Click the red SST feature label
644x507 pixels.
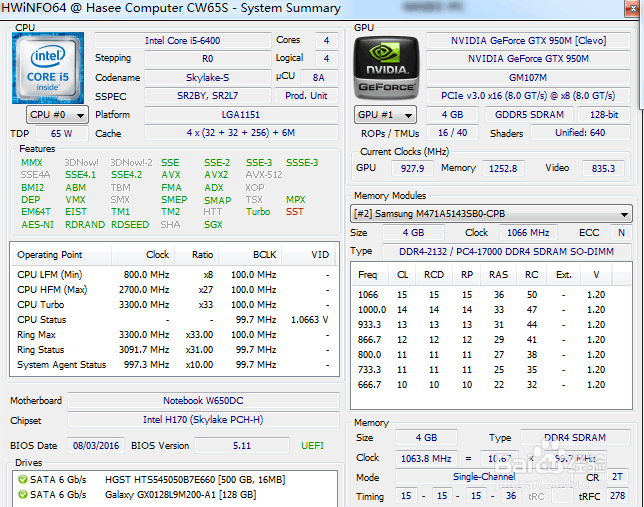coord(294,212)
